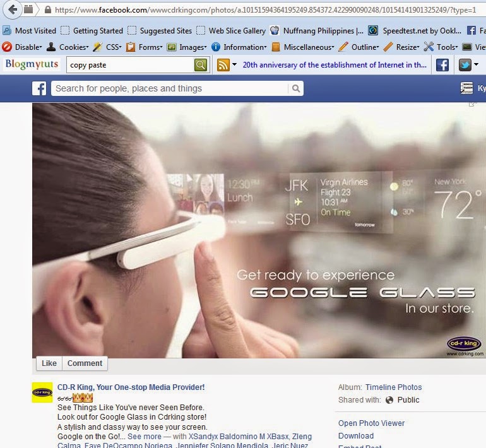This screenshot has height=448, width=486.
Task: Focus the Facebook people search field
Action: (170, 88)
